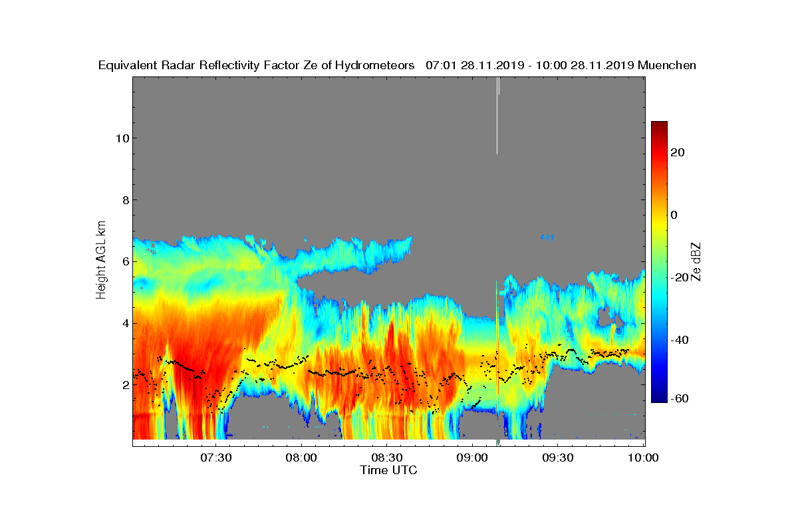Click the colorbar value 0
This screenshot has height=532, width=798.
pos(675,215)
